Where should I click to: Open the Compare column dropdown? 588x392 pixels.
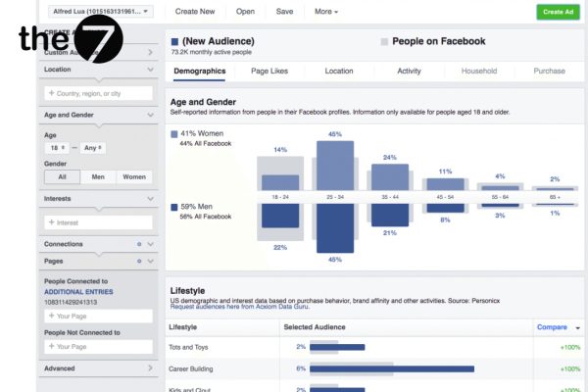tap(559, 327)
